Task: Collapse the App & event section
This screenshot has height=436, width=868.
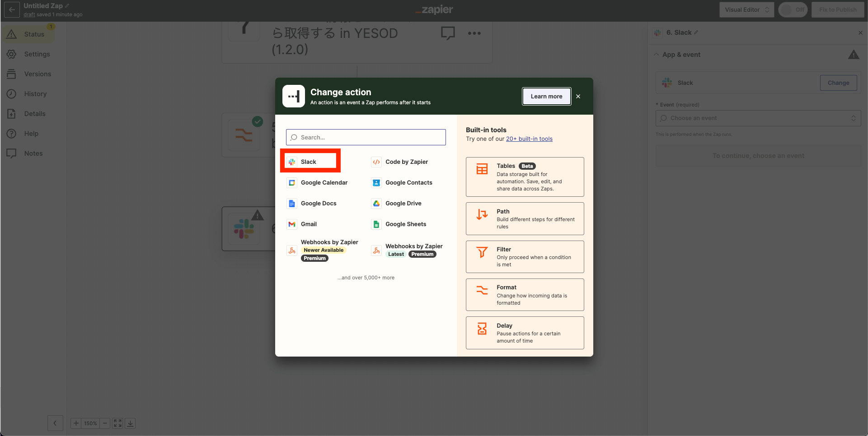Action: click(x=656, y=55)
